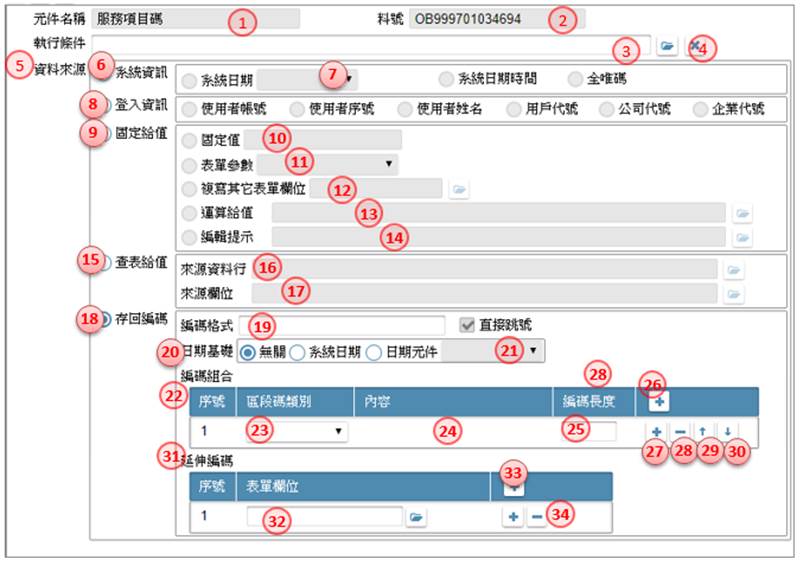The image size is (803, 565).
Task: Click the 料號 field
Action: click(497, 19)
